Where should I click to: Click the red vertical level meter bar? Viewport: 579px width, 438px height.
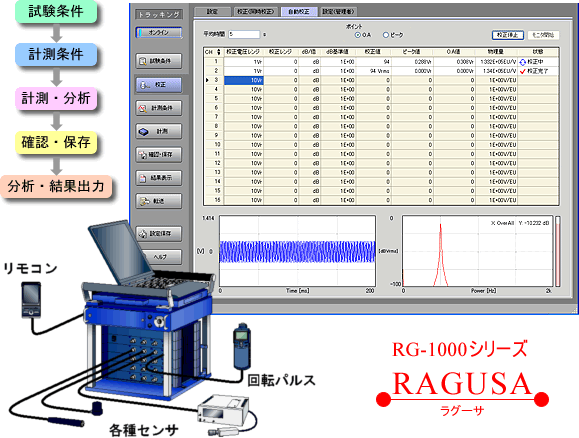[x=558, y=251]
